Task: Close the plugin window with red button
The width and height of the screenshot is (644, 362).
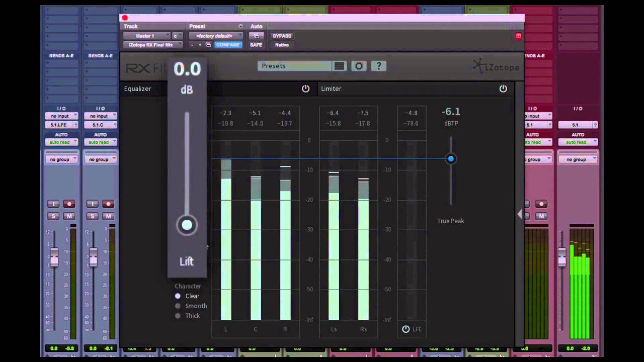Action: click(x=125, y=18)
